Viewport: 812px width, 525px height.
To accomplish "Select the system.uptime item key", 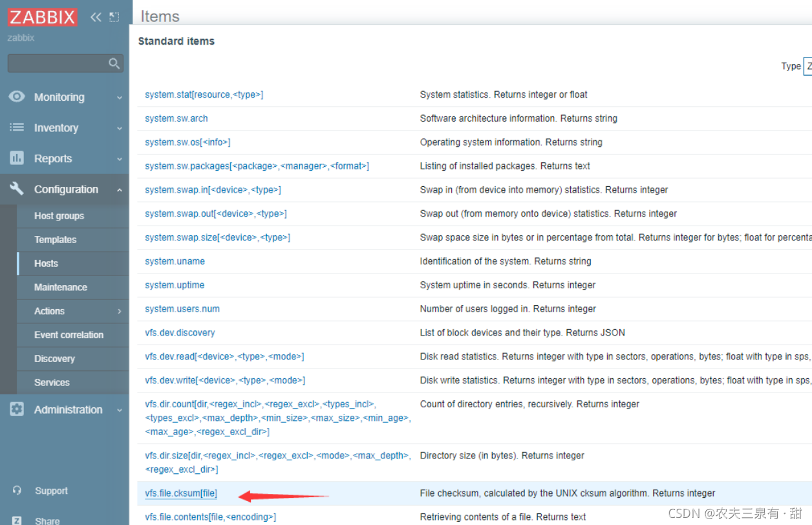I will (175, 285).
